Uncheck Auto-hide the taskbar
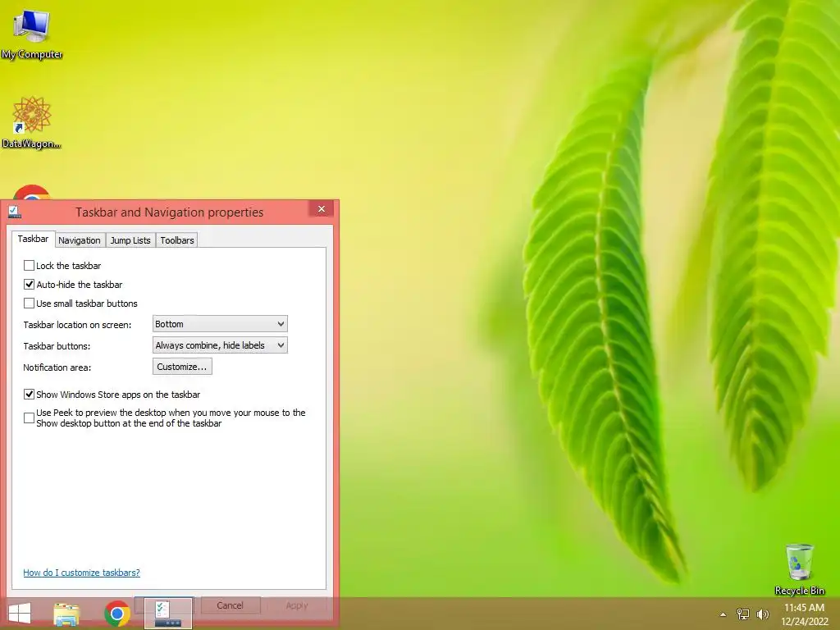Screen dimensions: 840x630 coord(29,285)
